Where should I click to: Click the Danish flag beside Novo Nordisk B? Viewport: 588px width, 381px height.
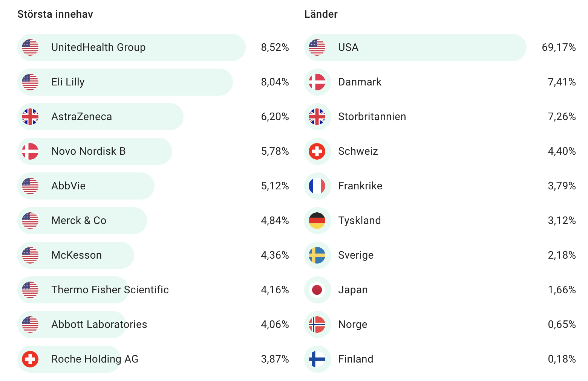tap(30, 151)
